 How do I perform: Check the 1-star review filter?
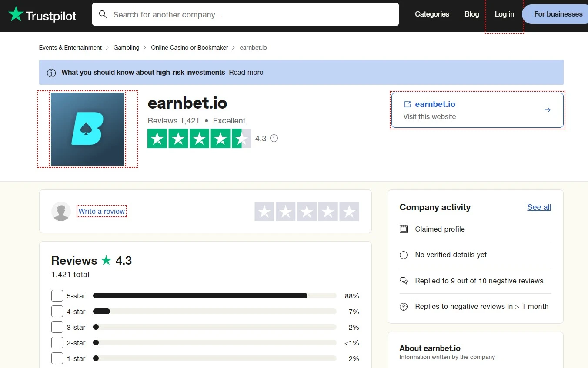(x=57, y=358)
